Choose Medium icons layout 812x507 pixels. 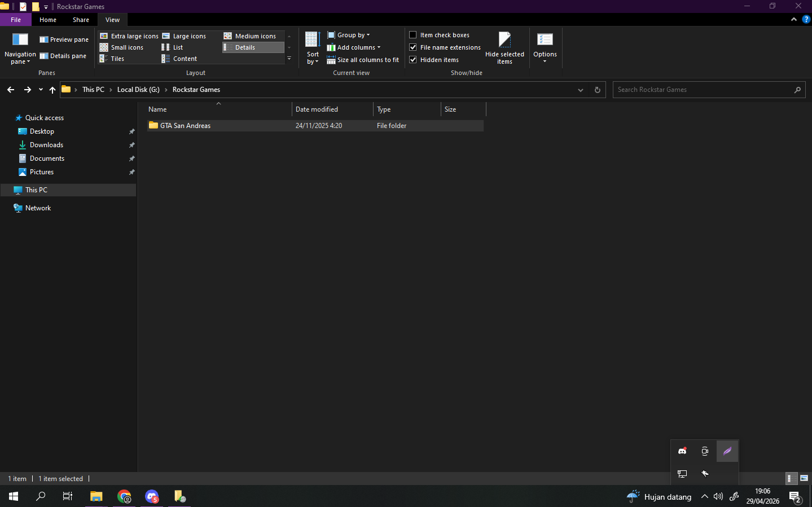tap(250, 36)
